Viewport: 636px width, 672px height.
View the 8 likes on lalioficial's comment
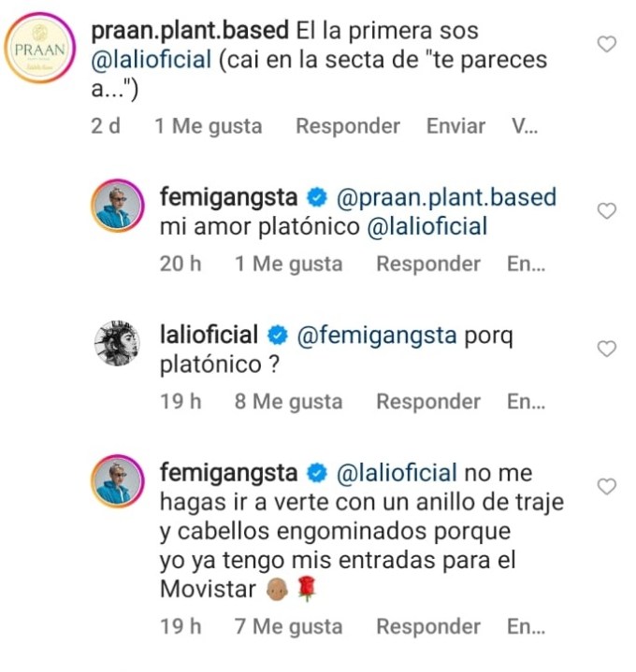pyautogui.click(x=288, y=402)
